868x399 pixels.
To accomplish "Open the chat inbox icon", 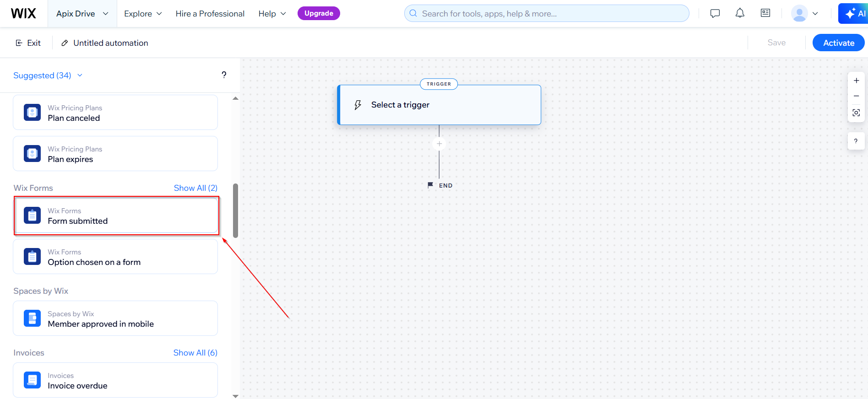I will (715, 13).
